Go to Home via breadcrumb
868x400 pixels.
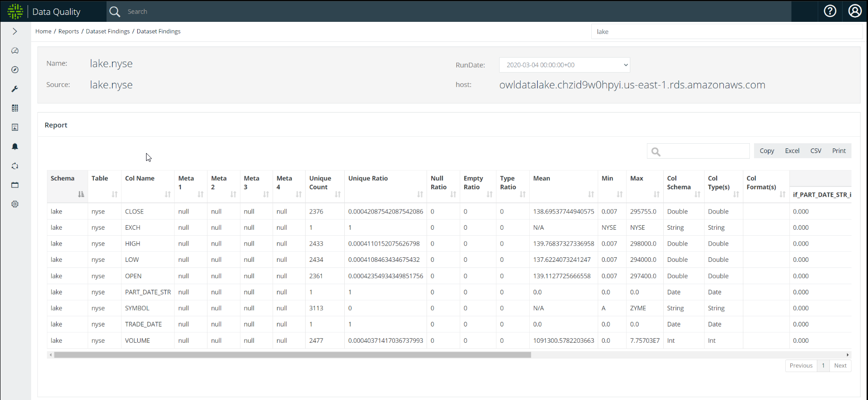43,31
